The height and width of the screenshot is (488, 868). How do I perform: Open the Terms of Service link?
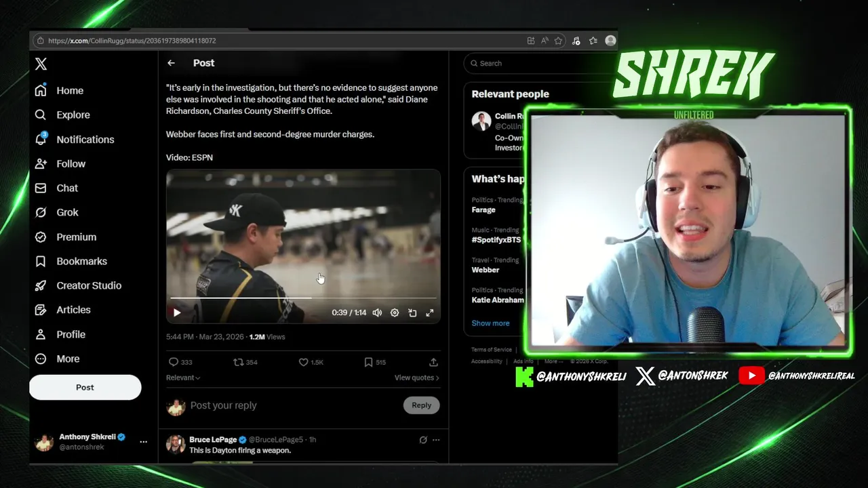[x=492, y=350]
